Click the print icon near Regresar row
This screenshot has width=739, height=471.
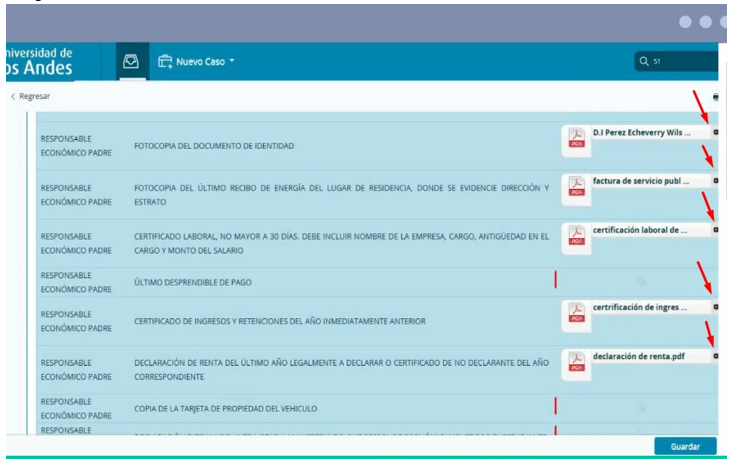(715, 97)
